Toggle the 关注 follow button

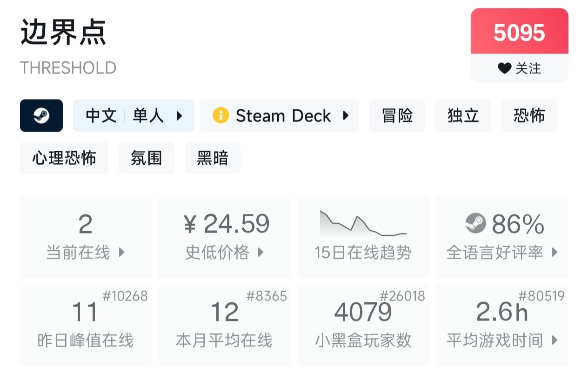(x=520, y=68)
